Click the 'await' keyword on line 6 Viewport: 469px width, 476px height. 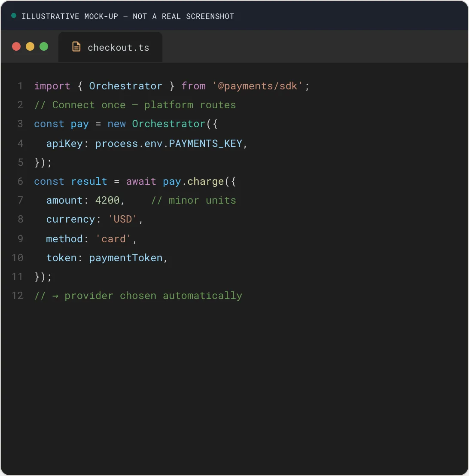pyautogui.click(x=141, y=182)
